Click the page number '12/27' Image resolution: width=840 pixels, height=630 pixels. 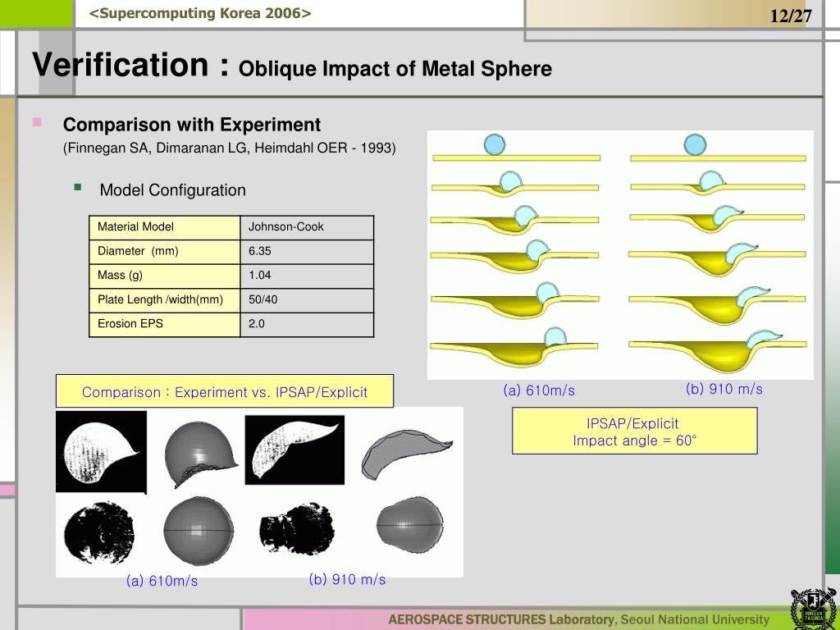(791, 16)
